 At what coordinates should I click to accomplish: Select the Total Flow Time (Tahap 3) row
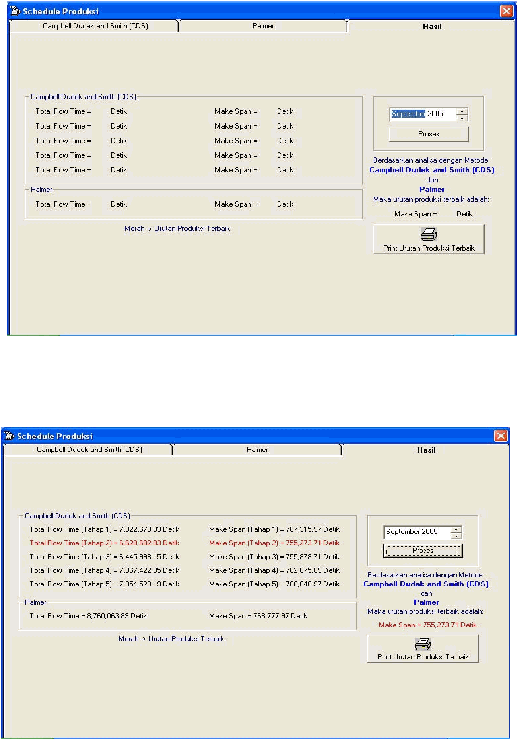pos(104,557)
